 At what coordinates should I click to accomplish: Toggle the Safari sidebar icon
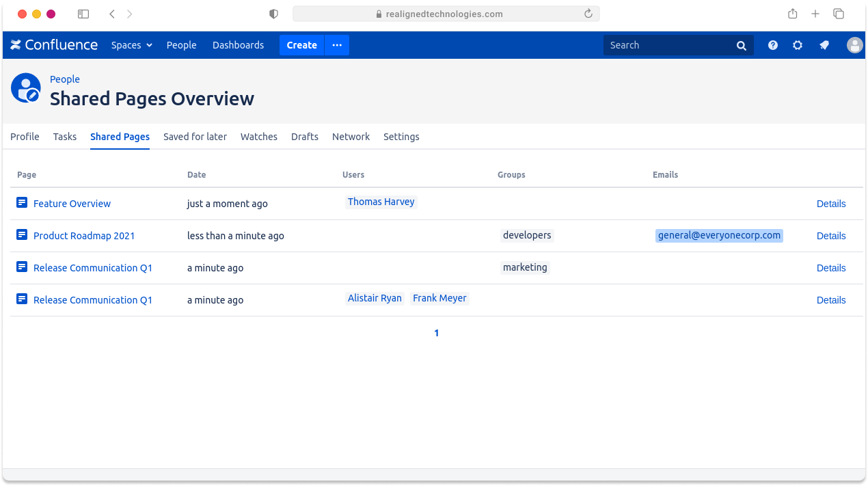83,14
